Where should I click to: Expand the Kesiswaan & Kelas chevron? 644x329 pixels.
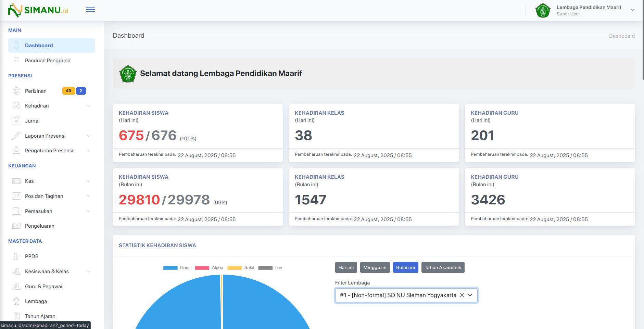pyautogui.click(x=89, y=271)
